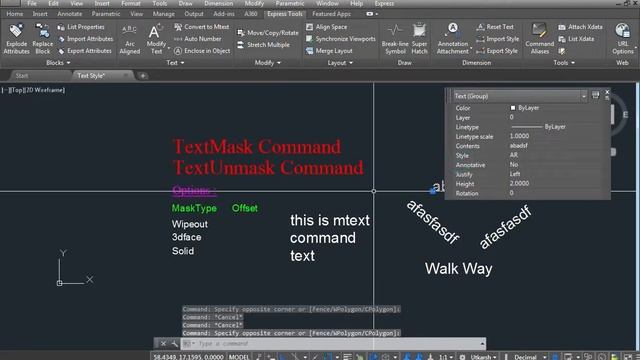Expand command history arrow on command line
Screen dimensions: 640x360
click(482, 344)
